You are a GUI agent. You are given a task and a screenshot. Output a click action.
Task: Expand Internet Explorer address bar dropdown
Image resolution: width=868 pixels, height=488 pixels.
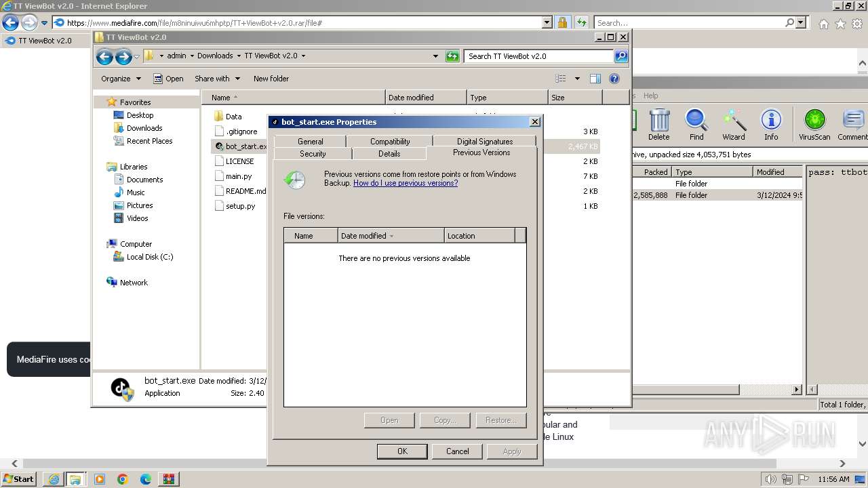(x=547, y=22)
